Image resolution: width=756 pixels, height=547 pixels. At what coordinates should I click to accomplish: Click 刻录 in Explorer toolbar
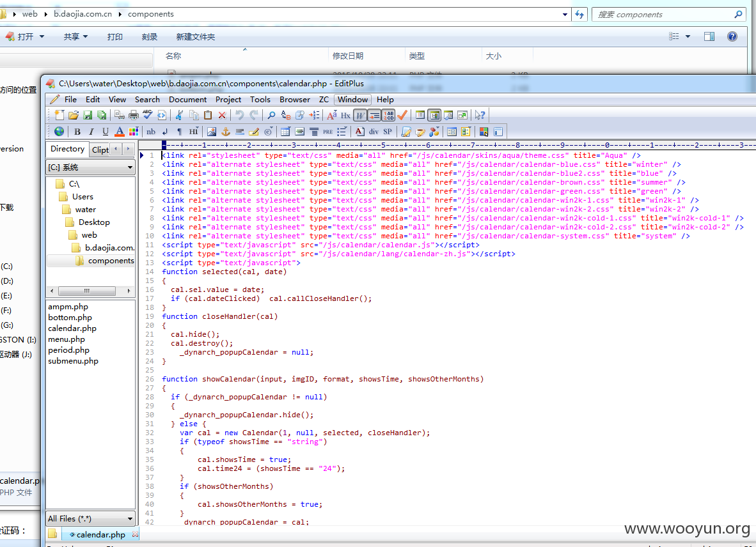(150, 36)
